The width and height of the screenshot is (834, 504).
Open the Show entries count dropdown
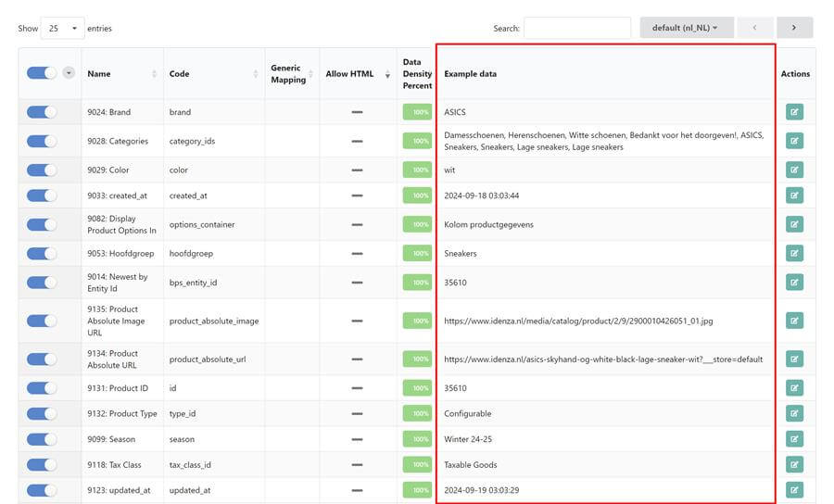[62, 29]
